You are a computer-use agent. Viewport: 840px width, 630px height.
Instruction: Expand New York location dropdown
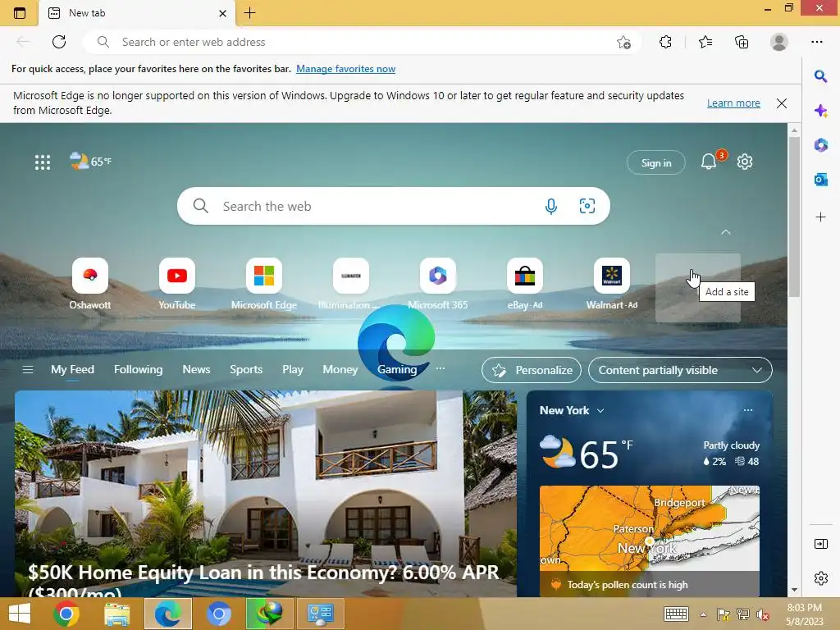click(x=600, y=411)
